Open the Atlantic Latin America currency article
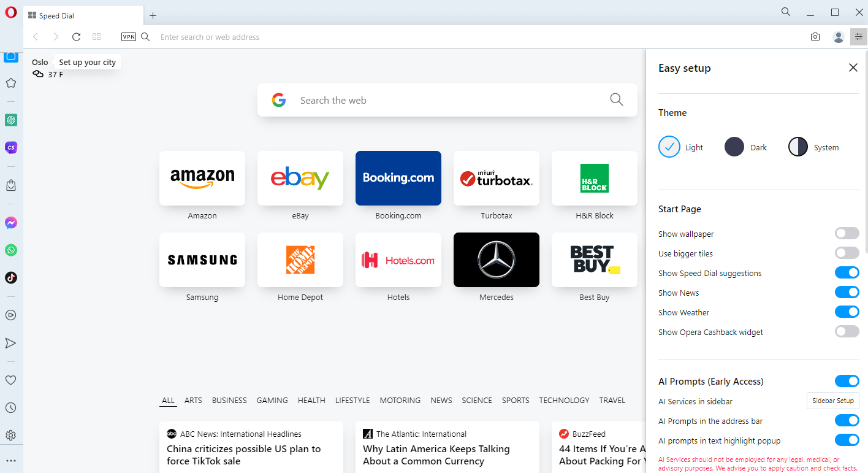 point(436,455)
